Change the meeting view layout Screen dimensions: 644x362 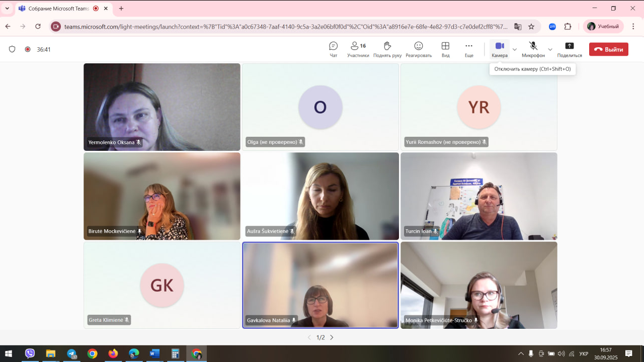pos(445,49)
